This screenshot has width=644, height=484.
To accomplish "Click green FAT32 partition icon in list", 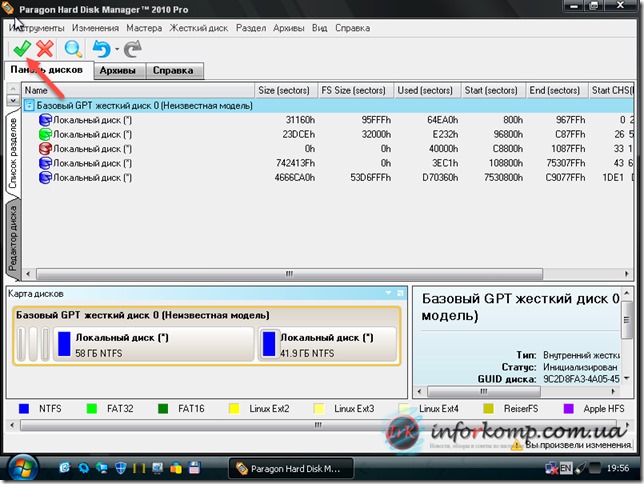I will pos(45,134).
